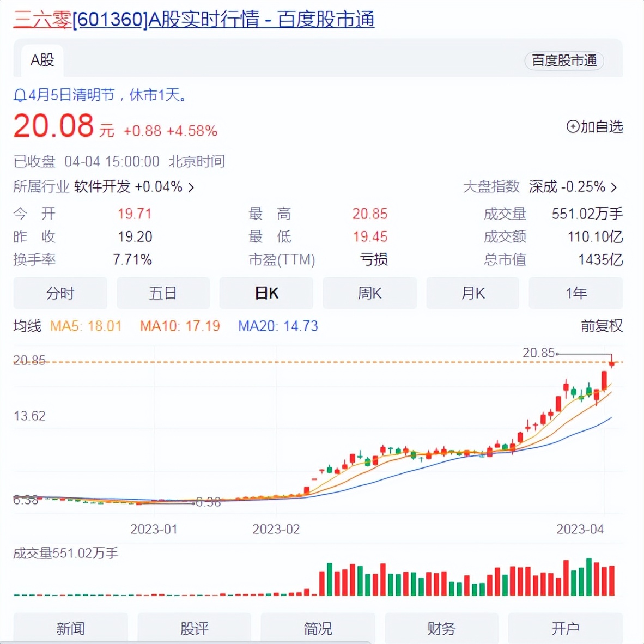Select the 五日 five-day chart view
644x644 pixels.
[163, 293]
